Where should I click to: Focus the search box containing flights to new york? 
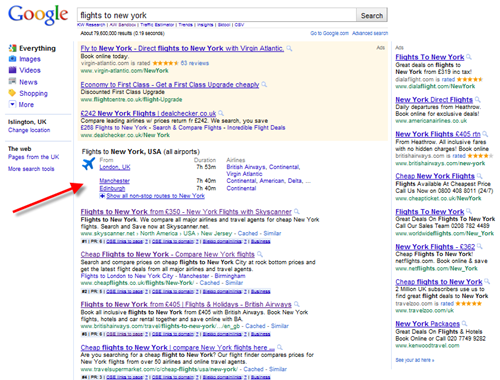pyautogui.click(x=217, y=15)
